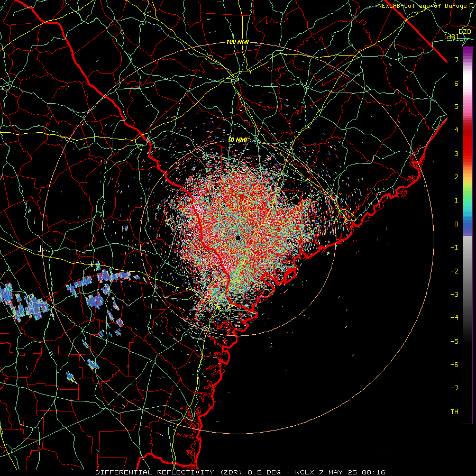Viewport: 476px width, 476px height.
Task: Click the DIFFERENTIAL REFLECTIVITY (ZDR) caption text
Action: 170,472
